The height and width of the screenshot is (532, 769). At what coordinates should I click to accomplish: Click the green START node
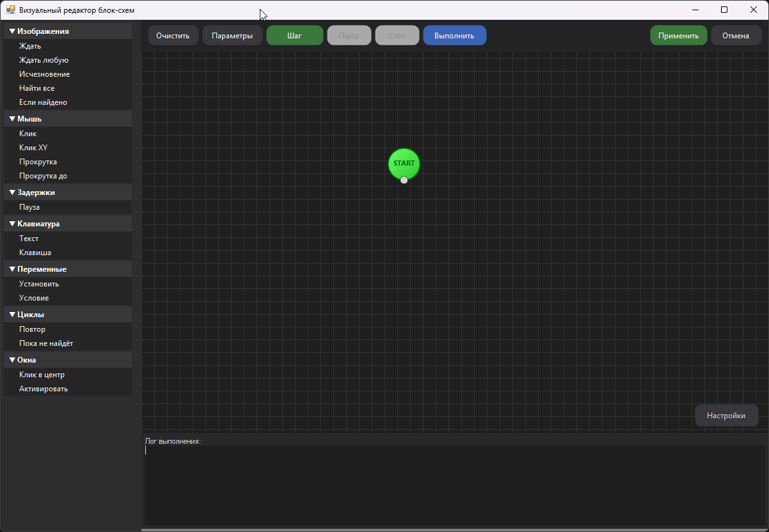(x=404, y=163)
